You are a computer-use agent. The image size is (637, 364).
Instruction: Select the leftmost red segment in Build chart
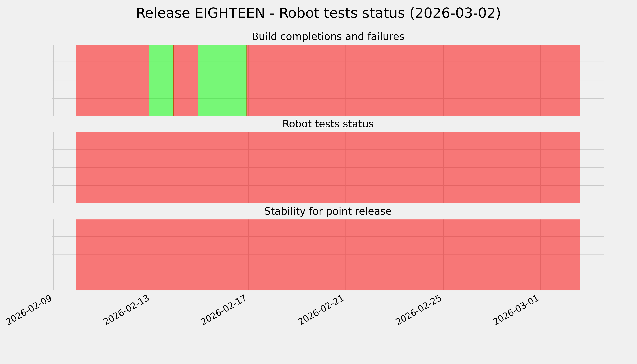coord(113,80)
